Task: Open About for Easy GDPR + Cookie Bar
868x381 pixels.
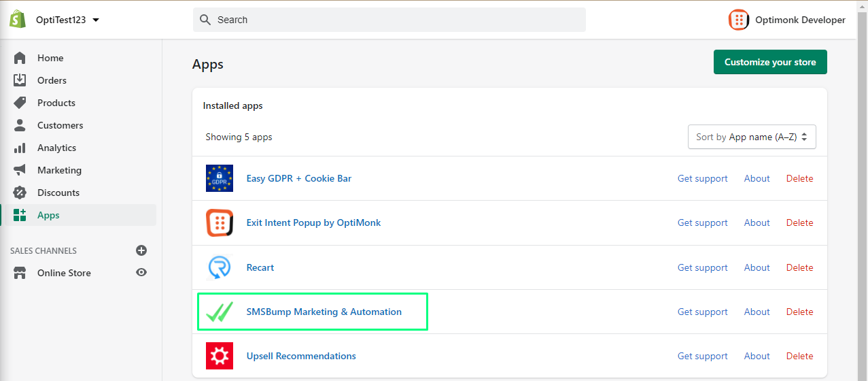Action: [x=757, y=178]
